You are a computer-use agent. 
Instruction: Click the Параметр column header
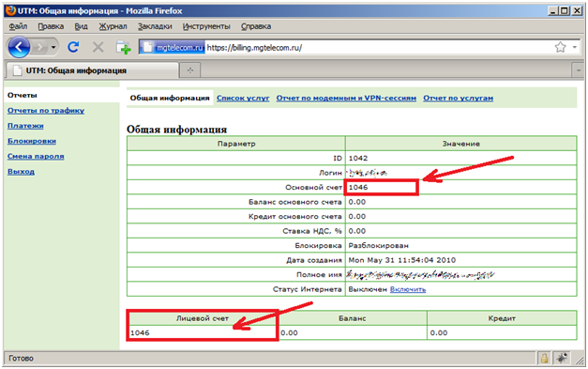236,144
